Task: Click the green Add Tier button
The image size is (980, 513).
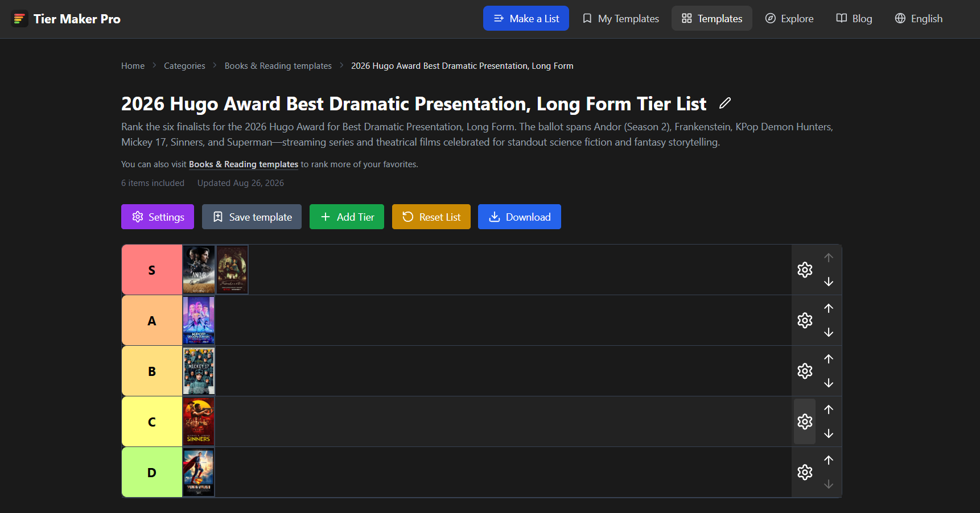Action: [347, 217]
